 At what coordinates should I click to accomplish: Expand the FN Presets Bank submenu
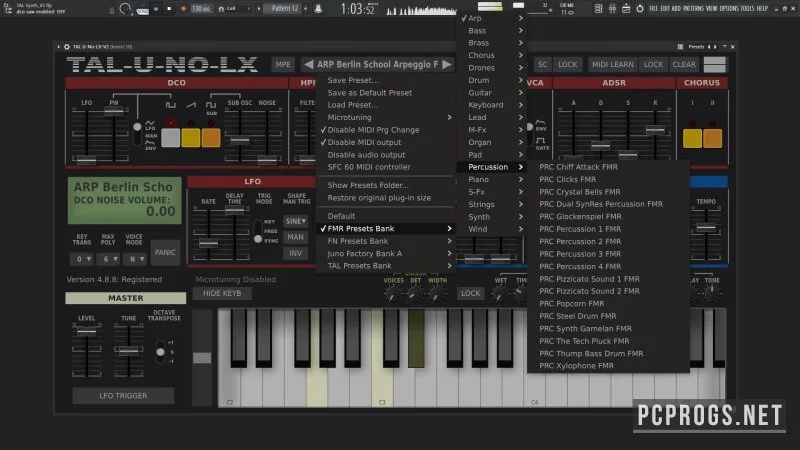[x=385, y=241]
